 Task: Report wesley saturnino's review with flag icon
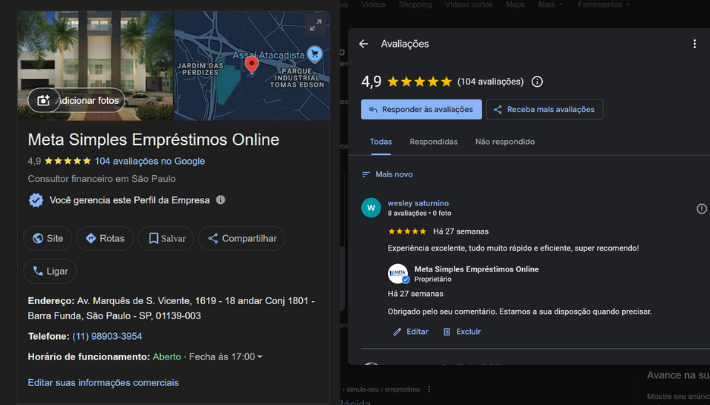tap(701, 208)
